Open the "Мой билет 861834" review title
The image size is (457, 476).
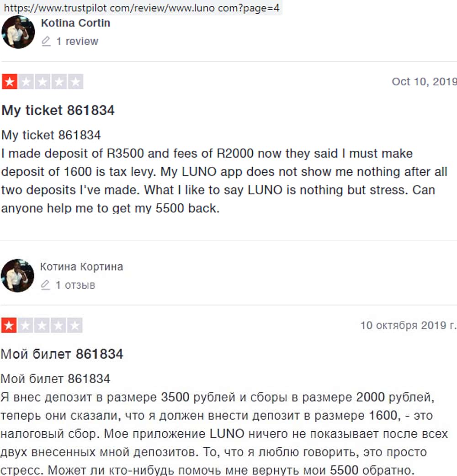click(x=62, y=354)
